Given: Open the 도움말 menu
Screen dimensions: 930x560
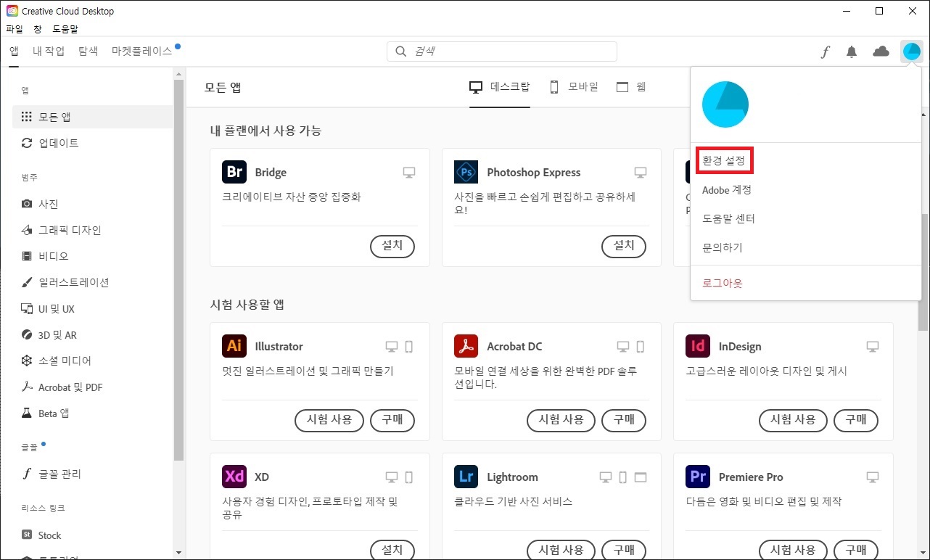Looking at the screenshot, I should click(65, 29).
